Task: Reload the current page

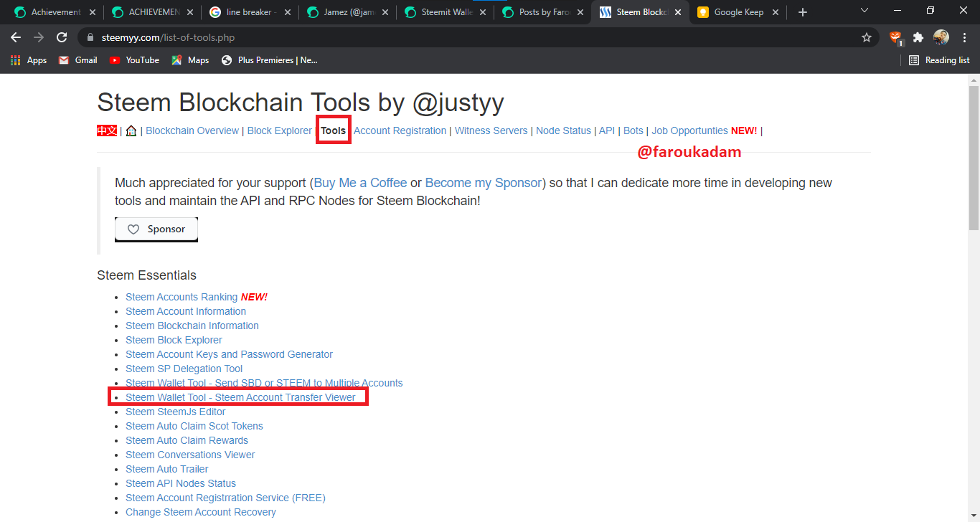Action: pos(62,37)
